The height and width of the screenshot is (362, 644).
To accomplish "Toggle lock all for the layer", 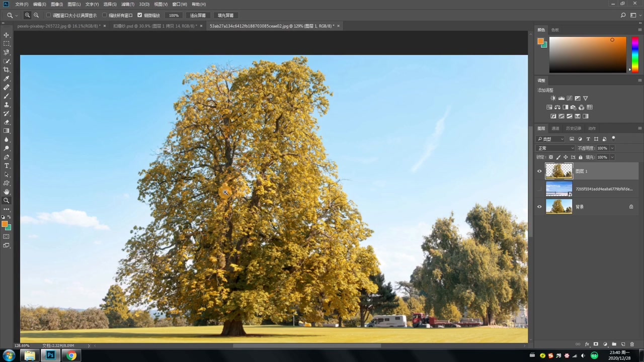I will (581, 157).
